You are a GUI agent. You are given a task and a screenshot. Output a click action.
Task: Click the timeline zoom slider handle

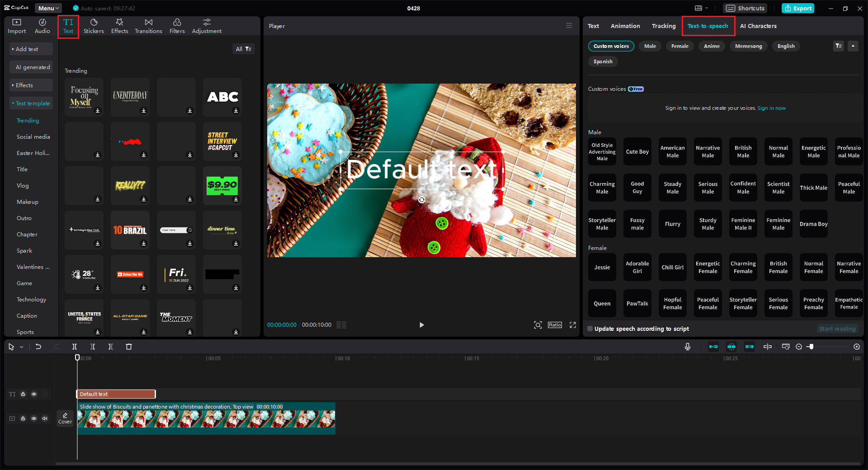811,347
